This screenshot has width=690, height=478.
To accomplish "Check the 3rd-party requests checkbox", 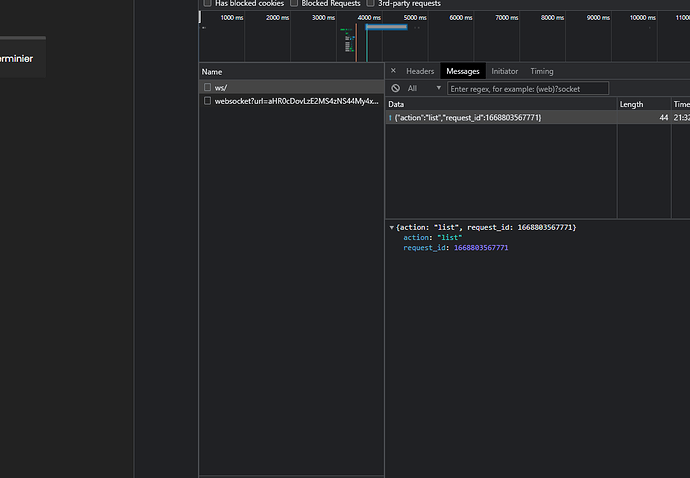I will (371, 4).
